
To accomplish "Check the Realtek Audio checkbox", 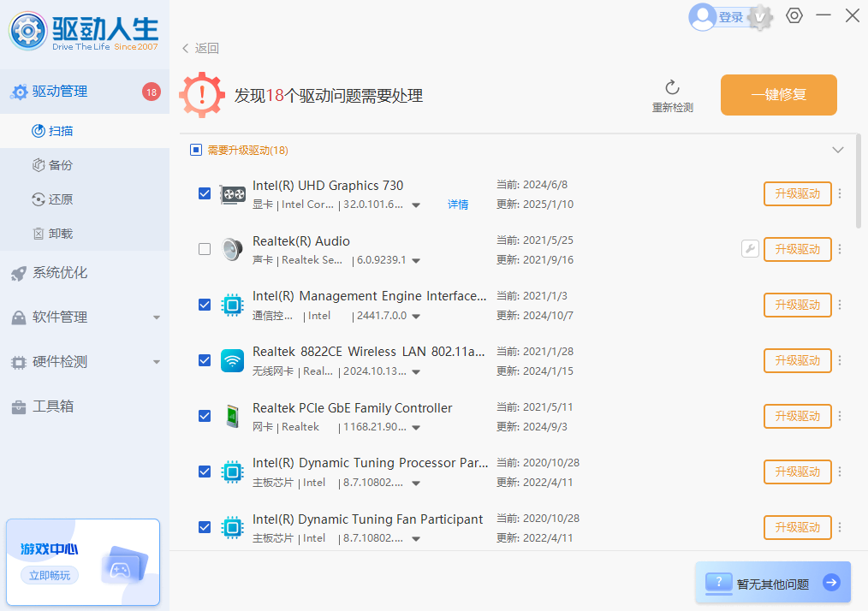I will click(x=205, y=249).
